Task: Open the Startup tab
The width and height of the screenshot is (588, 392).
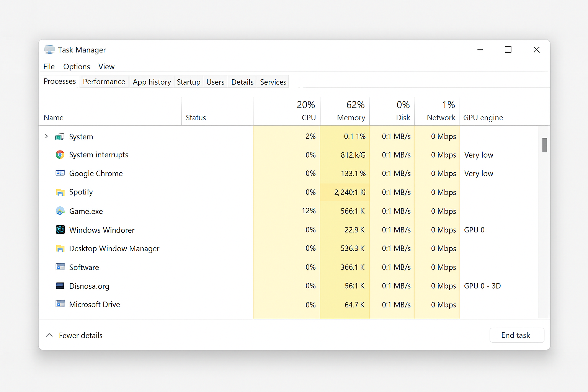Action: (x=188, y=82)
